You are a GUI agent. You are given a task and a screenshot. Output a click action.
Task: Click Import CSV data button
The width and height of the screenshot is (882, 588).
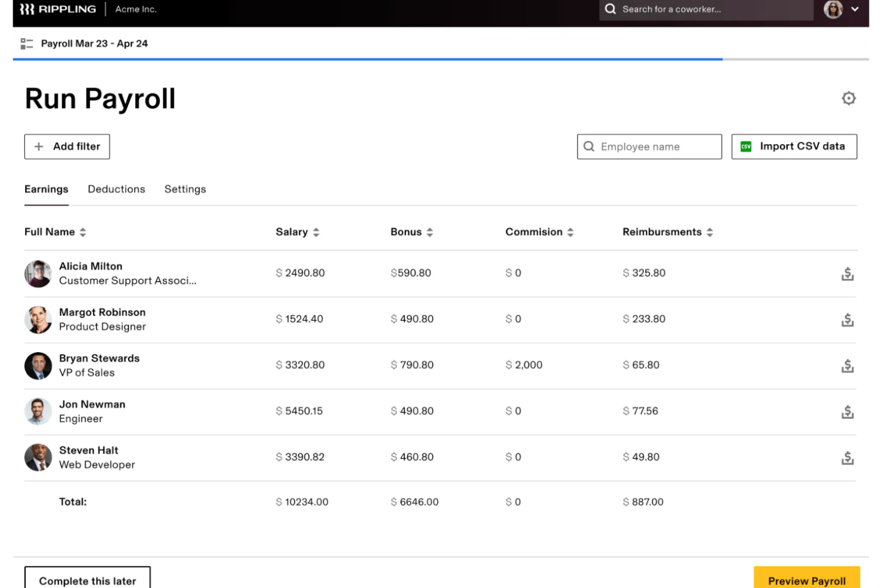794,147
